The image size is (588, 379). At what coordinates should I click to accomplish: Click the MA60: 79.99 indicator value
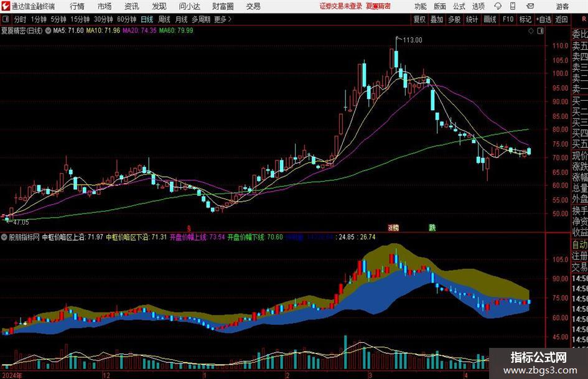pos(176,30)
